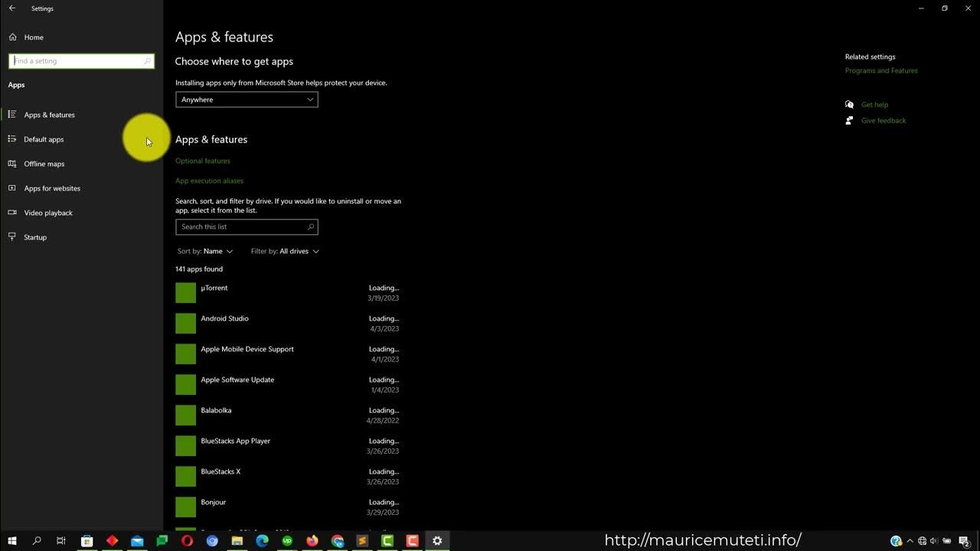The image size is (980, 551).
Task: Open the Give feedback link
Action: coord(884,120)
